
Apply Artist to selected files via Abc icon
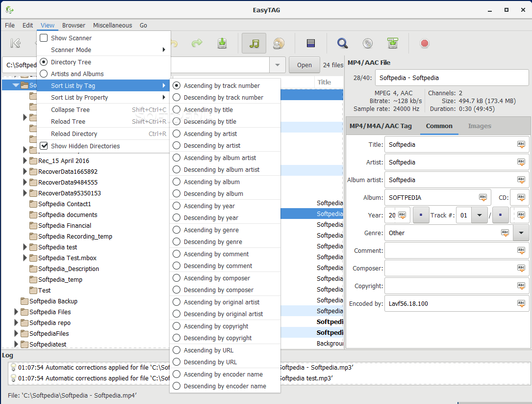click(x=521, y=162)
